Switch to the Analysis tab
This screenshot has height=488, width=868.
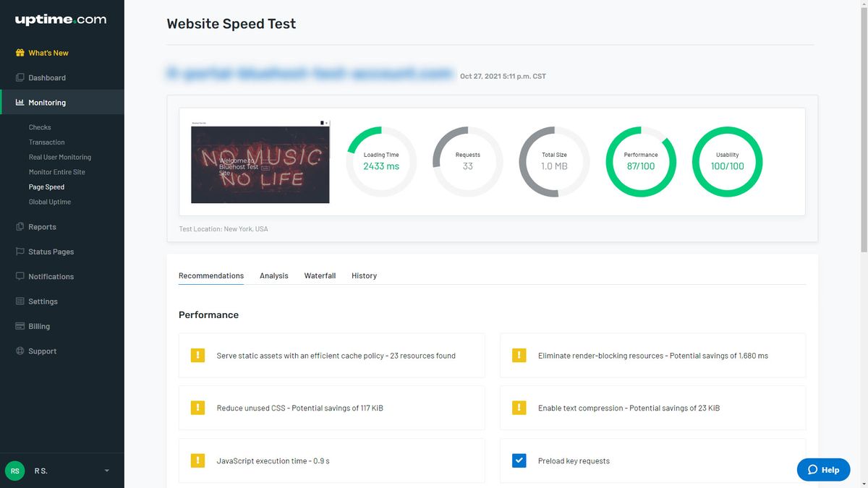pos(273,275)
